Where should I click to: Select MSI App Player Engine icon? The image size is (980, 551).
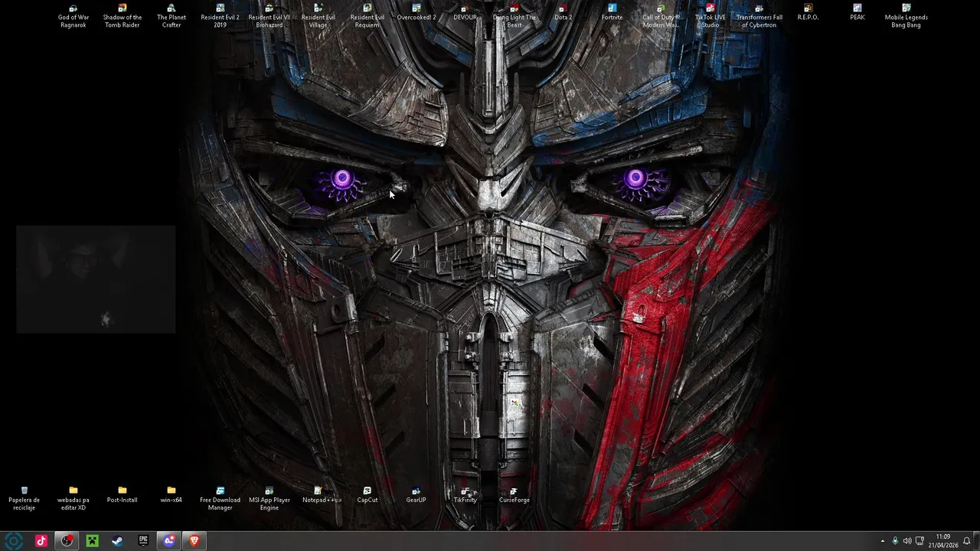tap(269, 498)
